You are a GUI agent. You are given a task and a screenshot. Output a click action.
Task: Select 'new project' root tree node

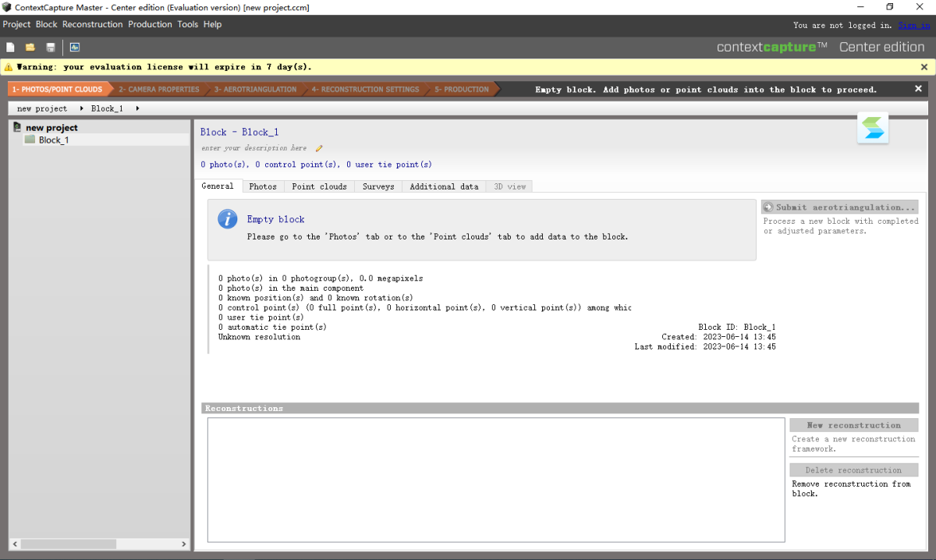pyautogui.click(x=51, y=128)
